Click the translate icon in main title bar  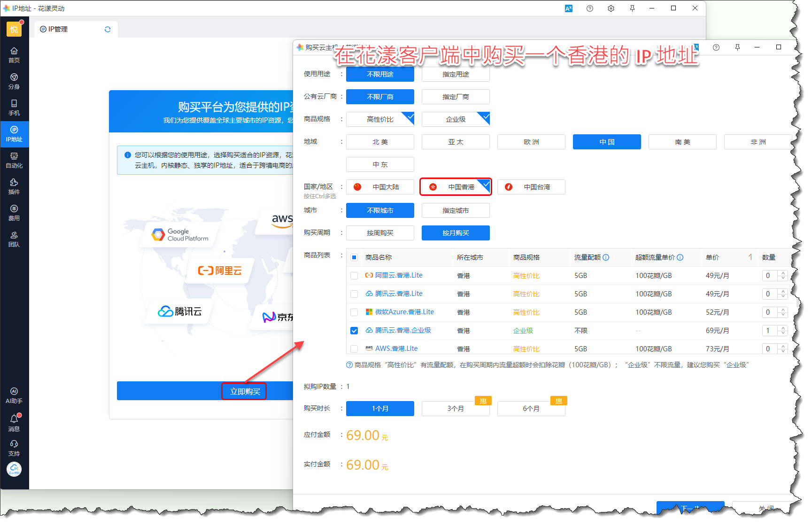[x=569, y=8]
